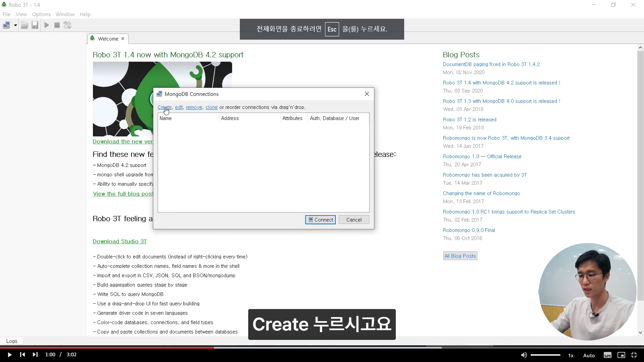This screenshot has width=644, height=362.
Task: Close the MongoDB Connections dialog
Action: [367, 94]
